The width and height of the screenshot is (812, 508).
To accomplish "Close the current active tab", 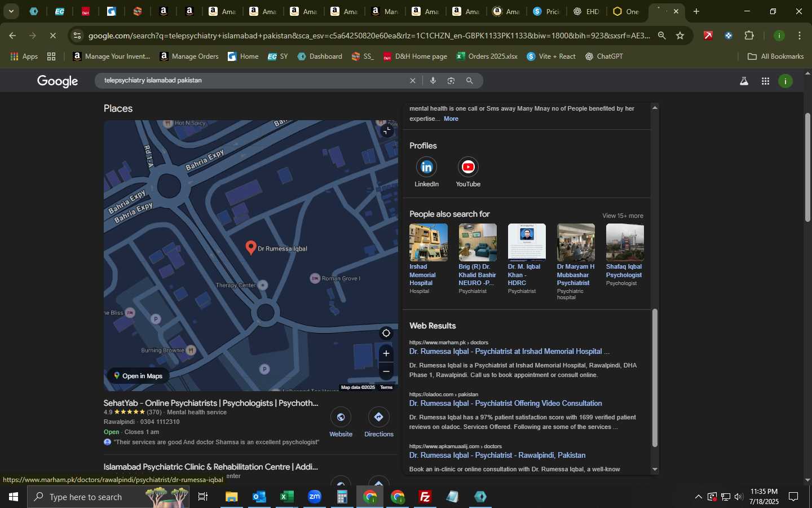I will (x=676, y=11).
